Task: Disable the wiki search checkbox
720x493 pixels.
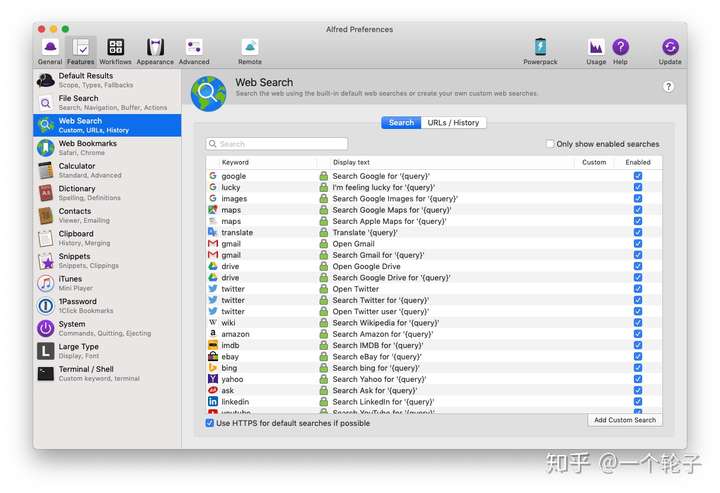Action: 638,323
